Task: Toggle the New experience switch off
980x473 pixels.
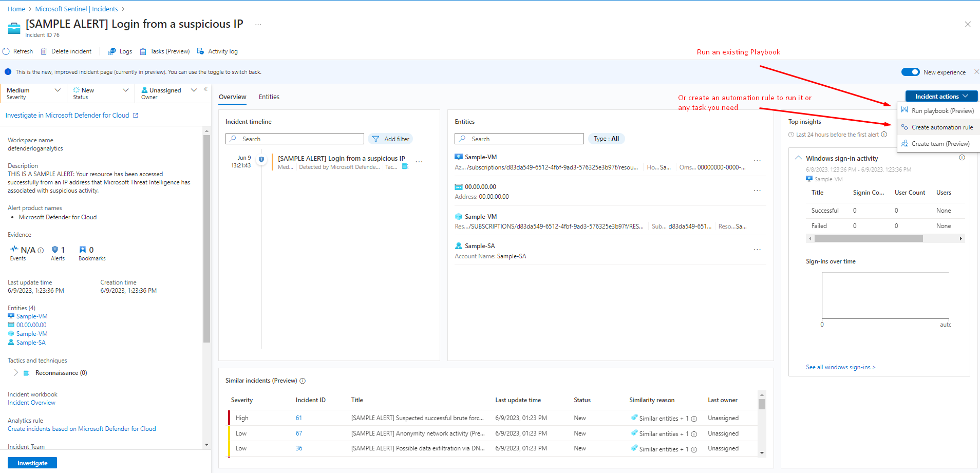Action: [x=910, y=72]
